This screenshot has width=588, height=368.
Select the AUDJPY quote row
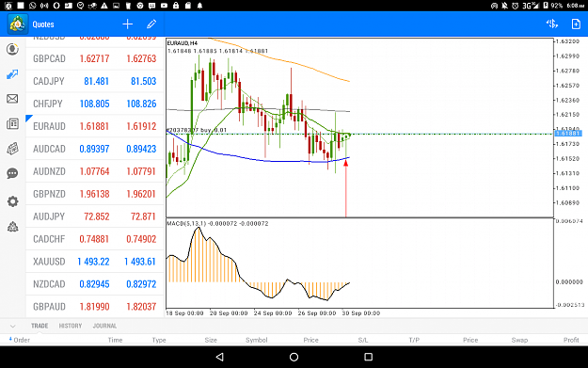pos(95,216)
